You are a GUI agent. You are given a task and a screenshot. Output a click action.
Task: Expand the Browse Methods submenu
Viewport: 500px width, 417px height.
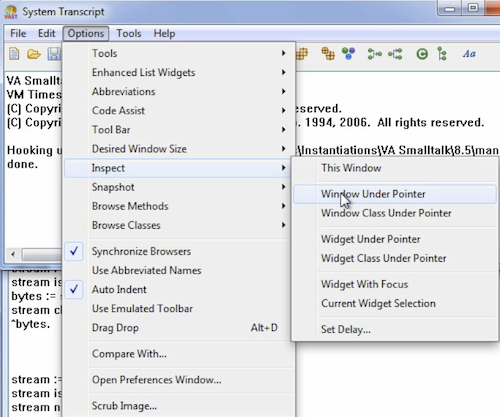pos(178,206)
